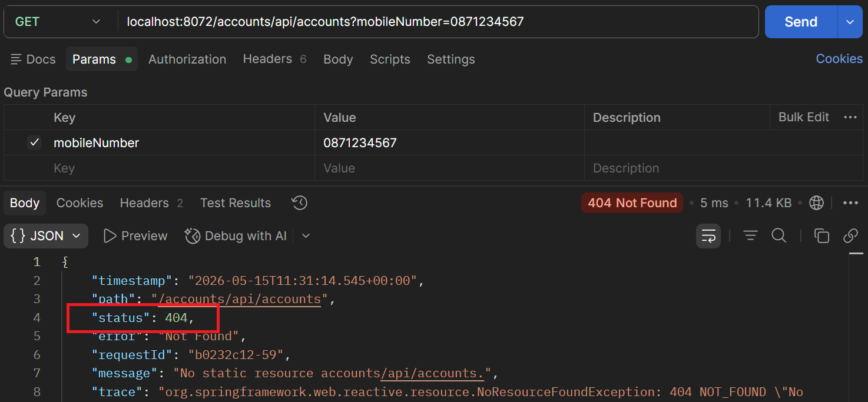Viewport: 868px width, 402px height.
Task: Click the requestId value b0232c12-59
Action: 236,355
